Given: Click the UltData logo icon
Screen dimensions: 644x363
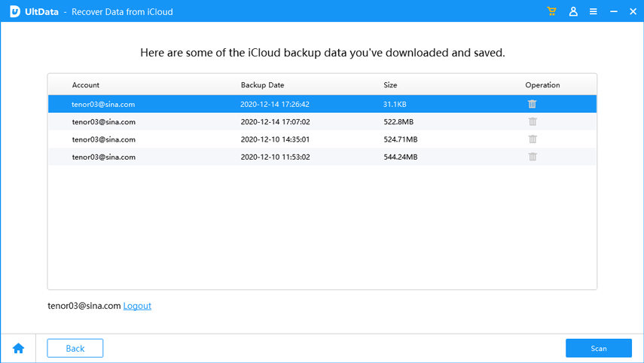Looking at the screenshot, I should tap(14, 11).
